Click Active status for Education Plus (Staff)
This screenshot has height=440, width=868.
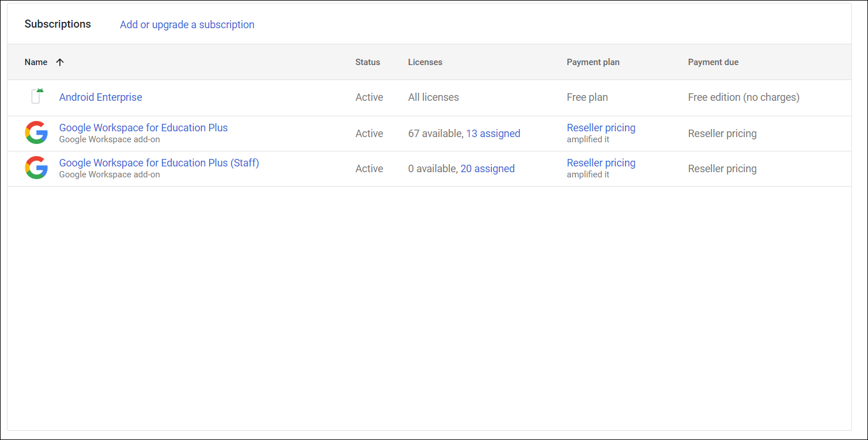coord(369,169)
